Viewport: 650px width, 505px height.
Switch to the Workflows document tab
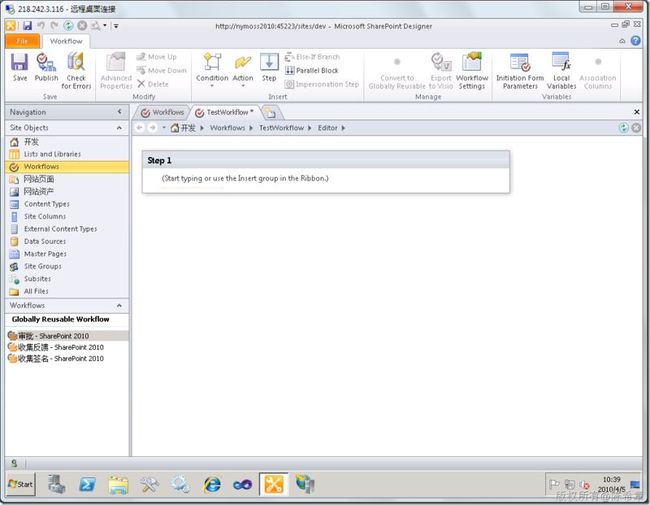(162, 112)
